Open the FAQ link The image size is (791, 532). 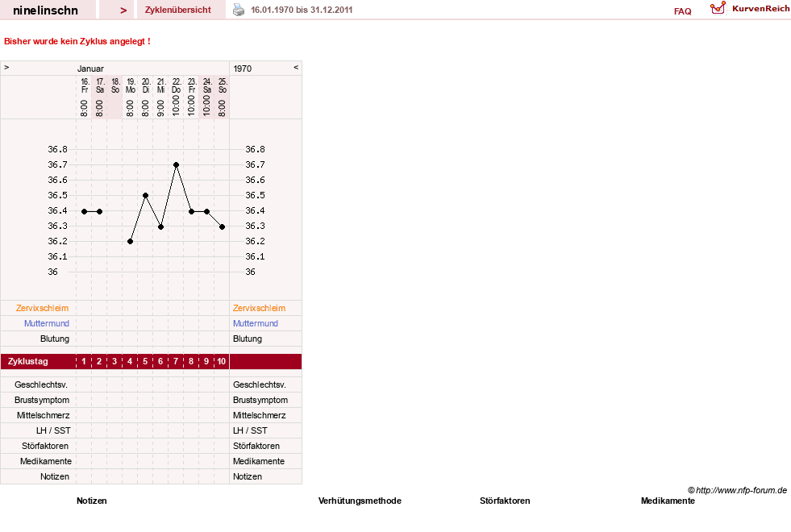682,11
